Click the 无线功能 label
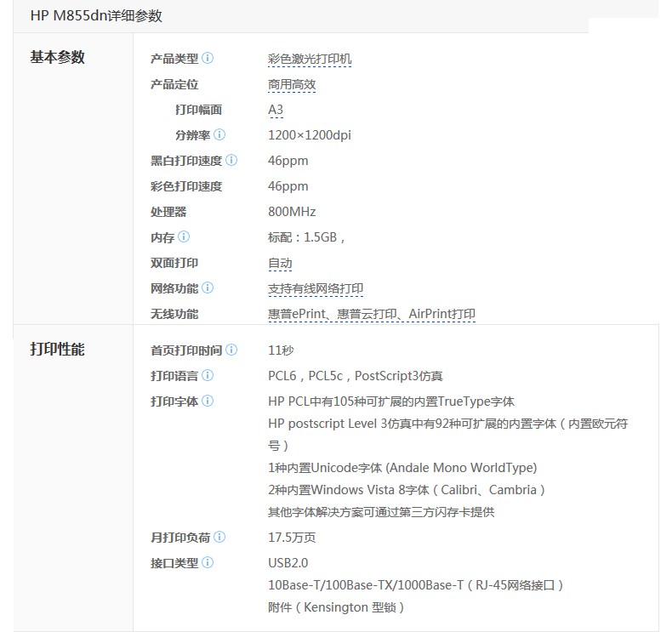Image resolution: width=672 pixels, height=632 pixels. point(174,314)
